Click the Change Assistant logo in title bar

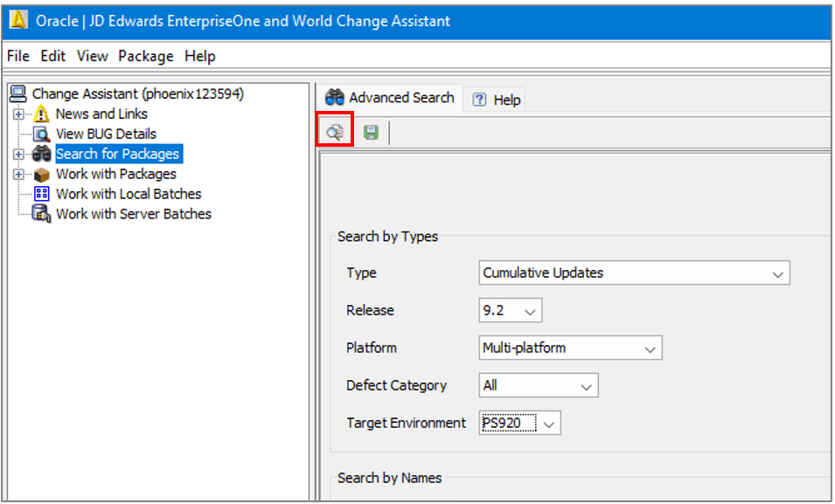18,20
